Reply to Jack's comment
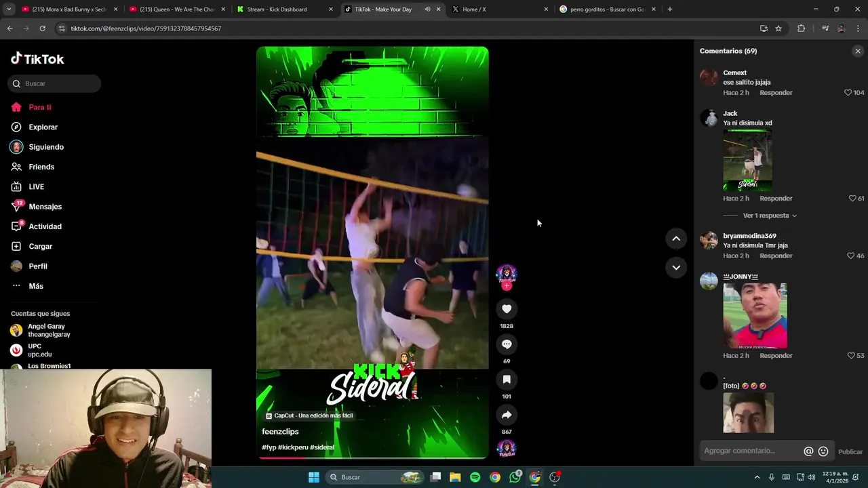This screenshot has width=868, height=488. pos(776,199)
